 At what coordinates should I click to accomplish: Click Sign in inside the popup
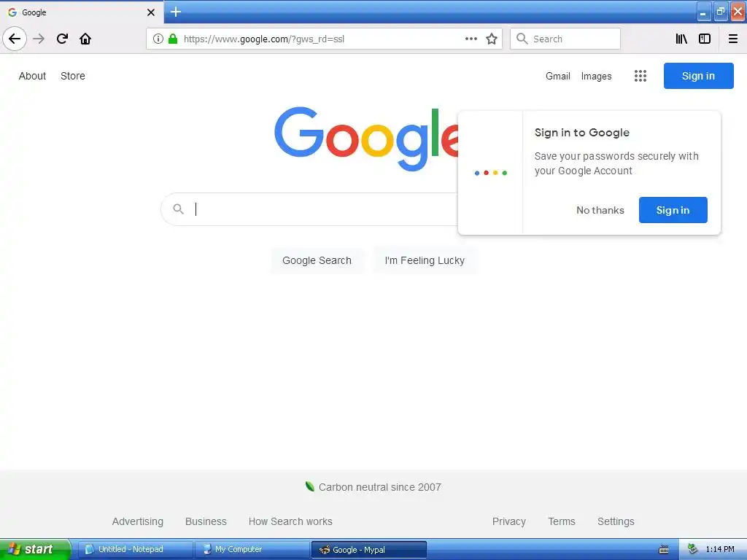click(x=673, y=210)
